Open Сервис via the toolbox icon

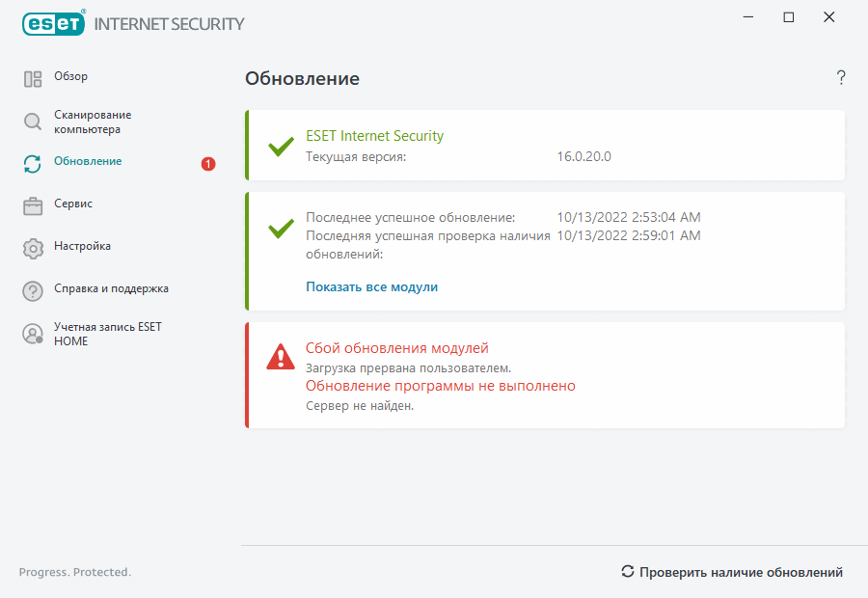(x=32, y=204)
